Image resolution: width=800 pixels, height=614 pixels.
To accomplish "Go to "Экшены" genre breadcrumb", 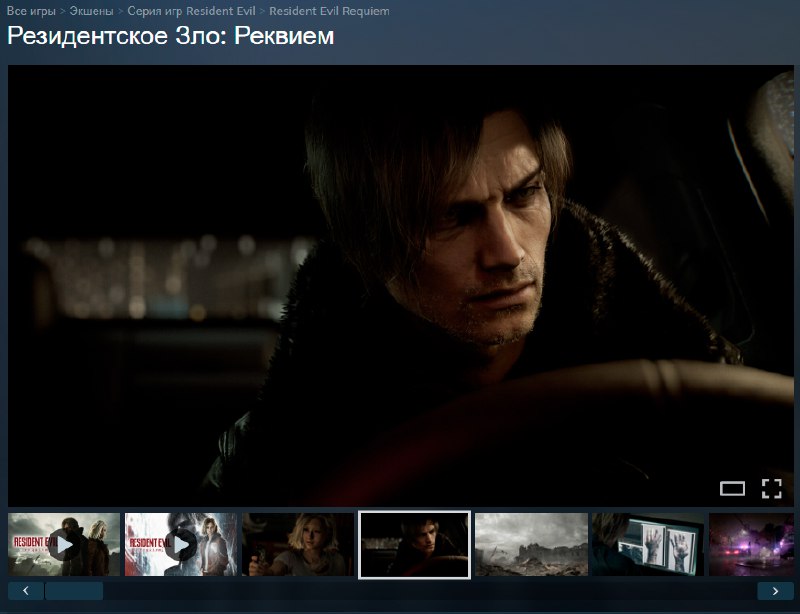I will pos(91,11).
